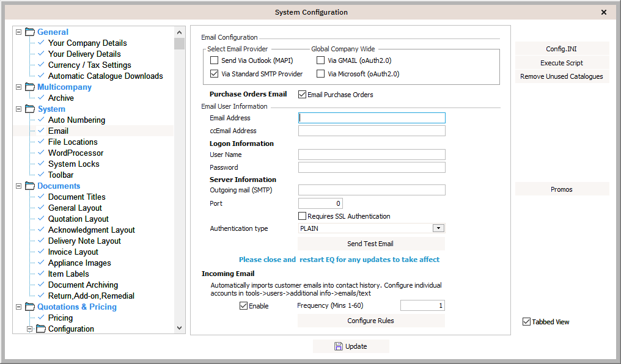
Task: Collapse the Quotations & Pricing node
Action: pyautogui.click(x=18, y=307)
